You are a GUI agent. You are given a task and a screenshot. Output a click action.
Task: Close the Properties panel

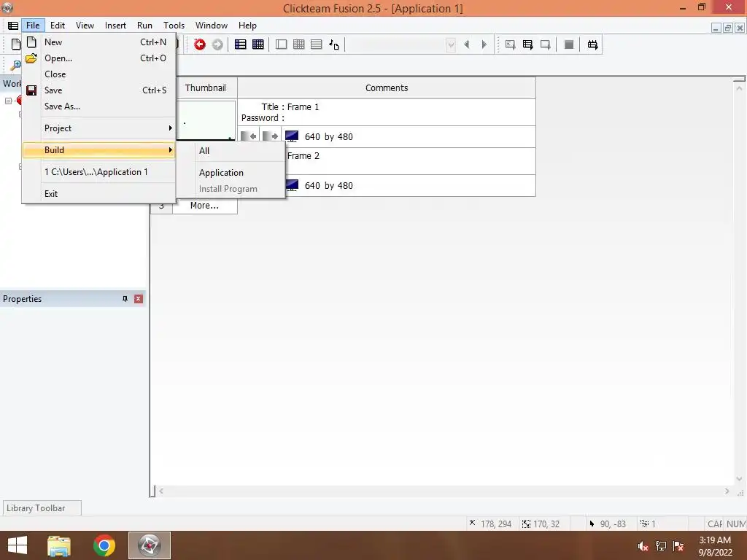(x=139, y=298)
